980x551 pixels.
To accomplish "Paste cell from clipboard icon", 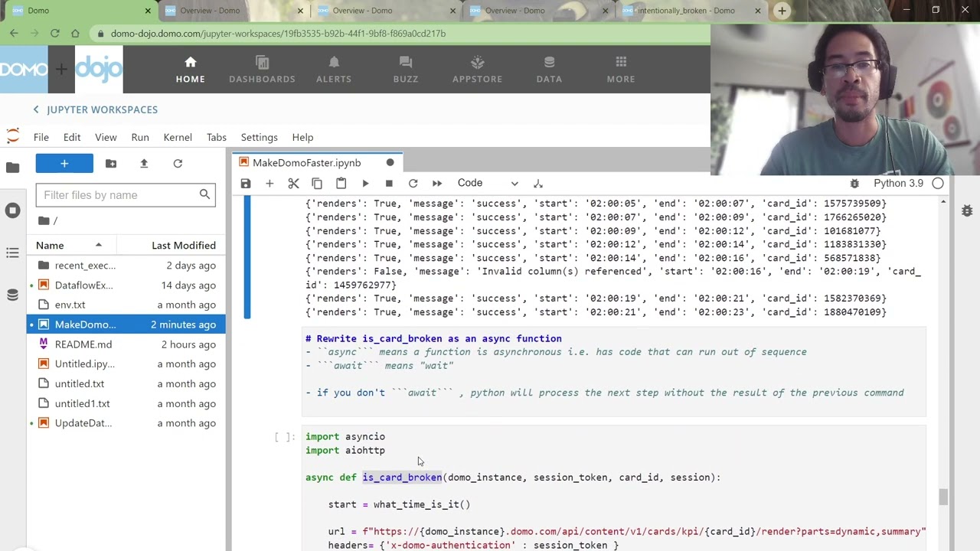I will [x=341, y=184].
